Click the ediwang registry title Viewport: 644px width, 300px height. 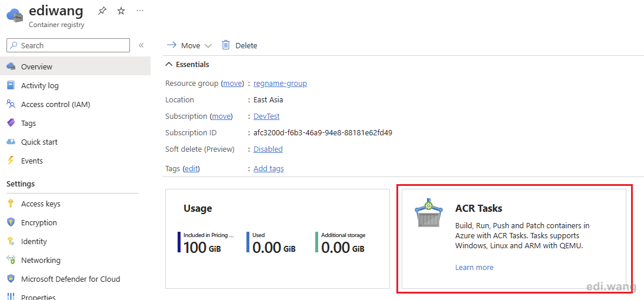click(56, 11)
